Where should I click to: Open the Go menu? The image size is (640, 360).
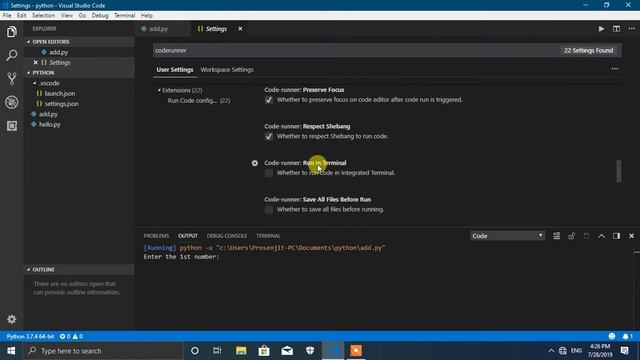point(82,16)
